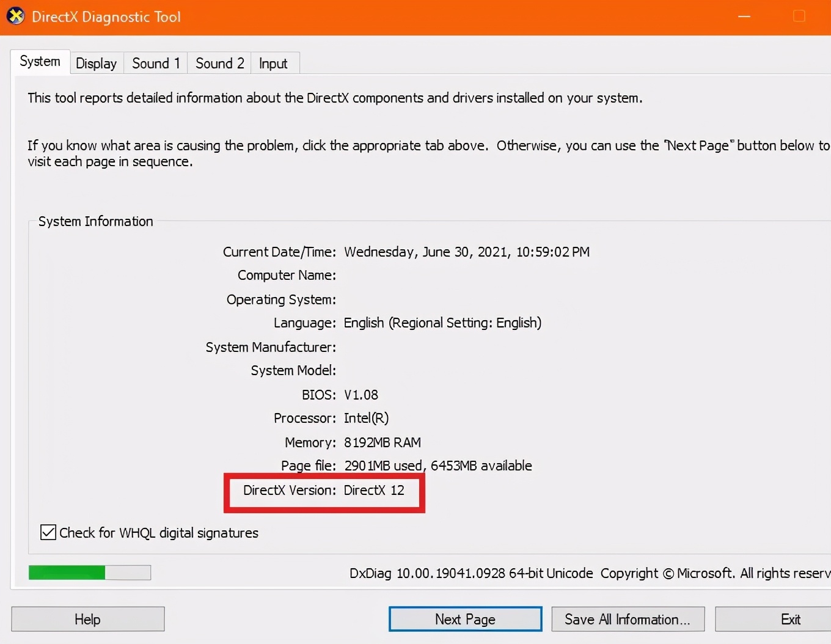This screenshot has width=831, height=644.
Task: Minimize the DirectX Diagnostic Tool window
Action: coord(744,16)
